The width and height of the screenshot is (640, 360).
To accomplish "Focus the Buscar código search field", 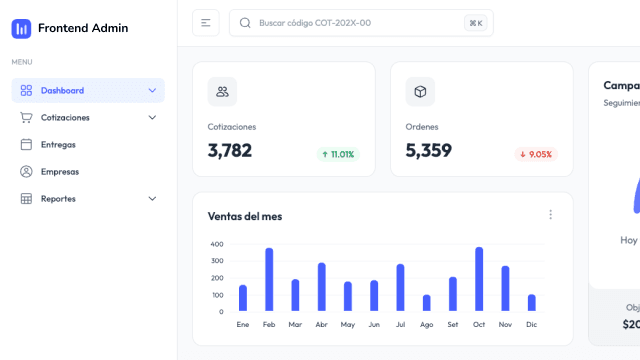I will [x=361, y=23].
